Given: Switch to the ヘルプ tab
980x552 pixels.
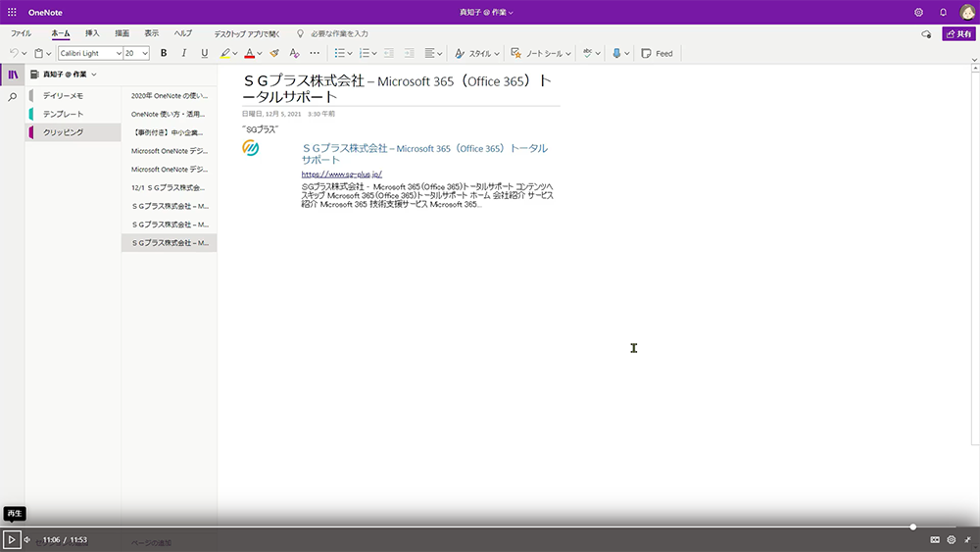Looking at the screenshot, I should coord(183,33).
